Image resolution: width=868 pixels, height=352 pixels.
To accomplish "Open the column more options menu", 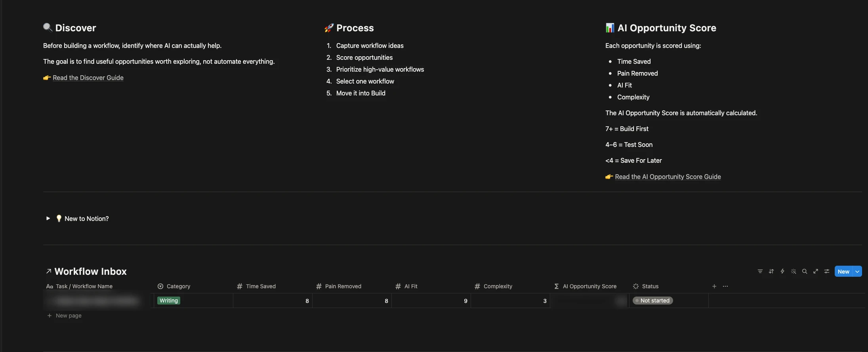I will pyautogui.click(x=725, y=286).
